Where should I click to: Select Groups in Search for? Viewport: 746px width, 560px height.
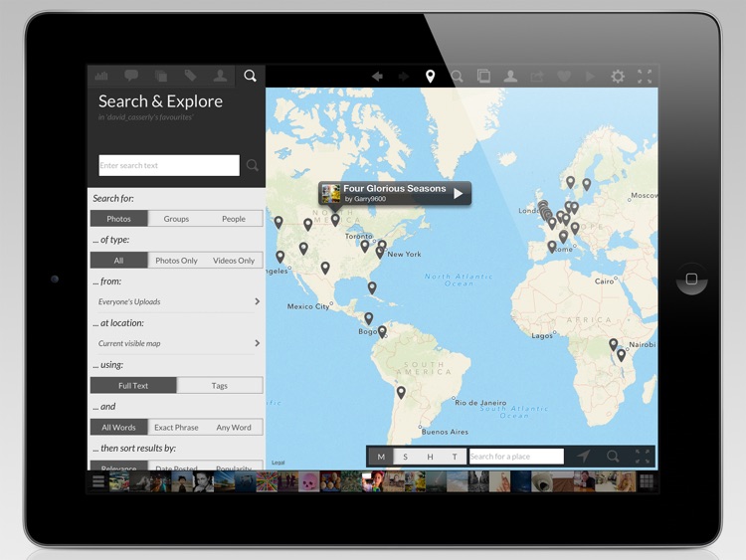[x=176, y=219]
